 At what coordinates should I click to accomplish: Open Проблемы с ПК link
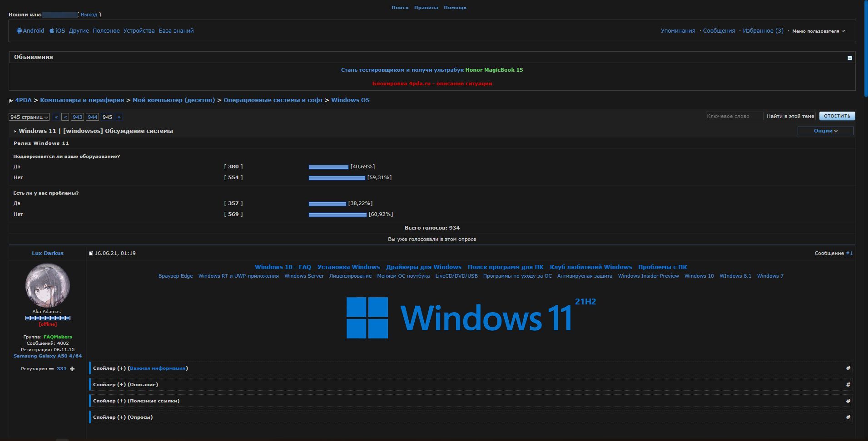[x=663, y=267]
